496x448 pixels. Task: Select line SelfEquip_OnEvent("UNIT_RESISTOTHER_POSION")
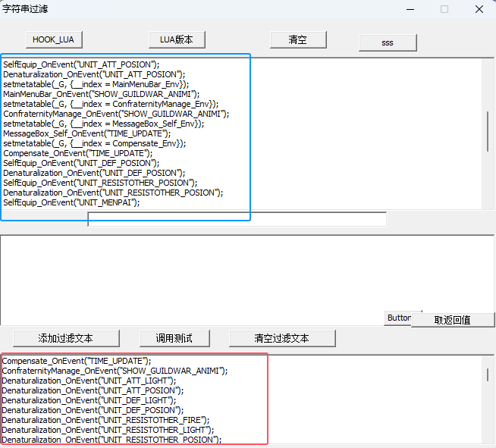[100, 183]
